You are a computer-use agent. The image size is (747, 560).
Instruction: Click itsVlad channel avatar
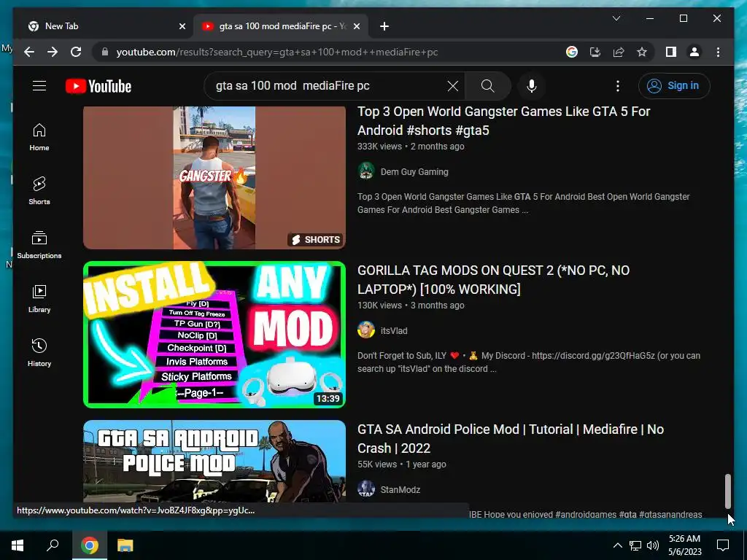tap(366, 330)
